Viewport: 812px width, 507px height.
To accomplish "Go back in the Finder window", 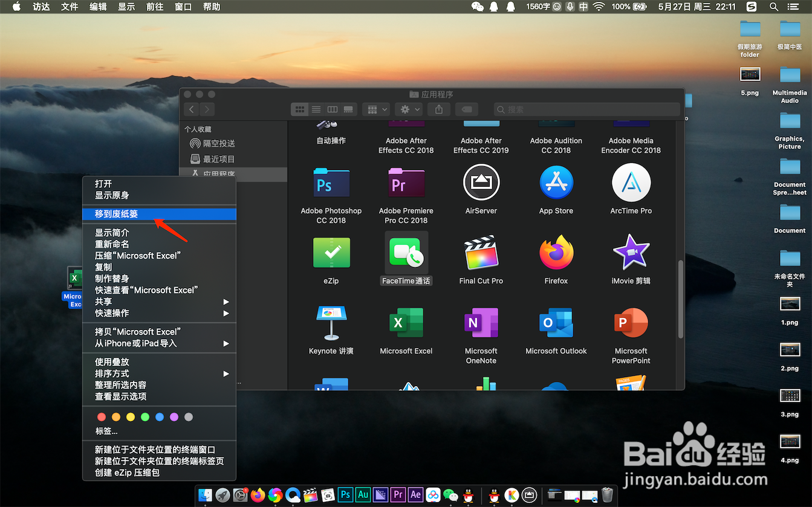I will (x=192, y=109).
